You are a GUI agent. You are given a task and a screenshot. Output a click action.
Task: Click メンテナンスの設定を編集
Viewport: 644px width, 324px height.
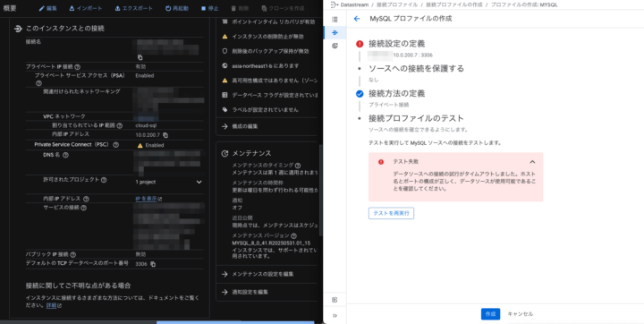click(258, 274)
